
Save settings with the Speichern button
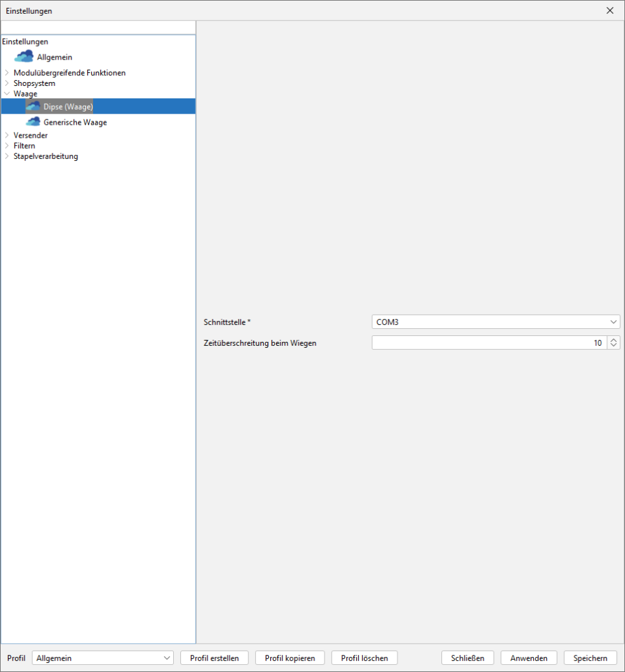pyautogui.click(x=590, y=658)
